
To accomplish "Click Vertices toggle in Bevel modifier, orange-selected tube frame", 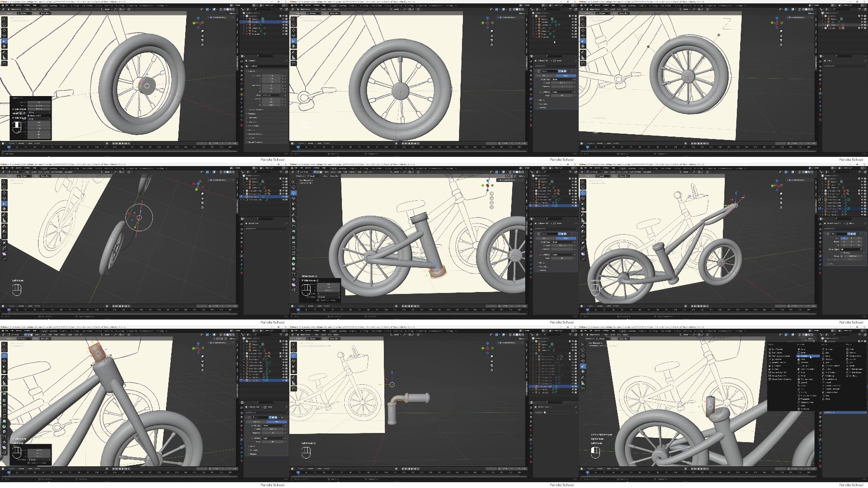I will coord(545,238).
